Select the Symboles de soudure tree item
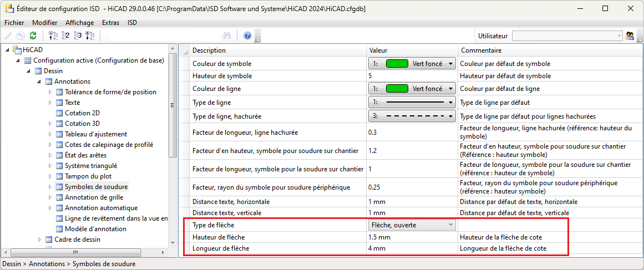The width and height of the screenshot is (644, 270). click(x=97, y=187)
